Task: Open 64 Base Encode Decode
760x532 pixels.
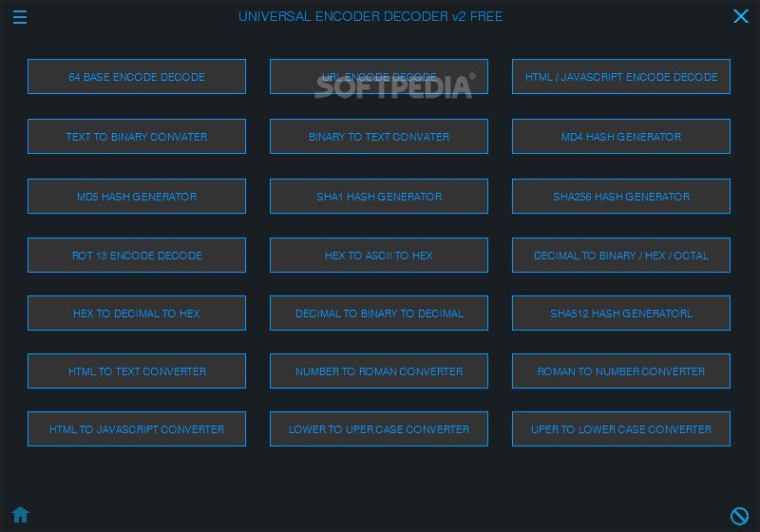Action: click(x=137, y=77)
